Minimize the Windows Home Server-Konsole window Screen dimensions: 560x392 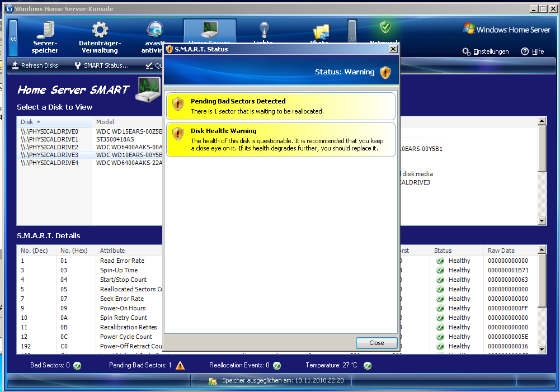click(x=534, y=9)
